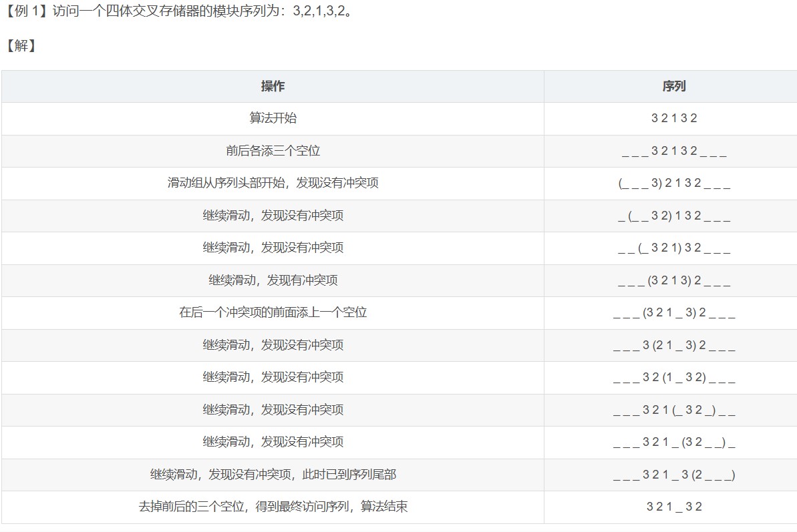Click sequence cell (_ _ _ 3) 2 1 3 2 _ _ _

click(673, 184)
